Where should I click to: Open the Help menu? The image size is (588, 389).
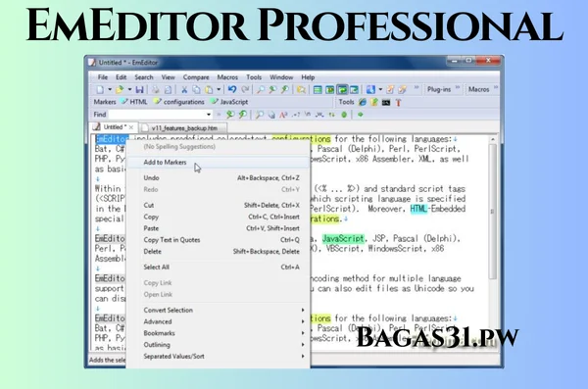[308, 77]
